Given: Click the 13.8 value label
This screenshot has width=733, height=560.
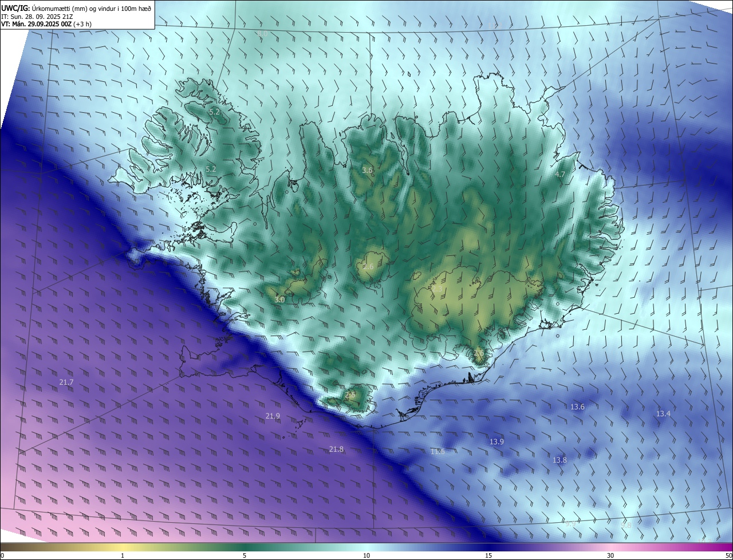Looking at the screenshot, I should click(559, 460).
